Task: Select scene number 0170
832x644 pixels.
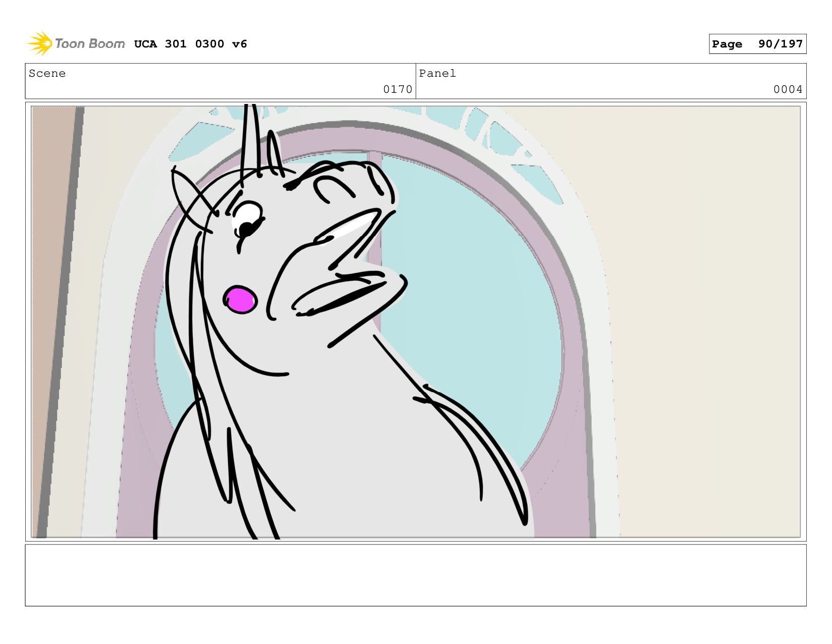Action: [x=398, y=89]
